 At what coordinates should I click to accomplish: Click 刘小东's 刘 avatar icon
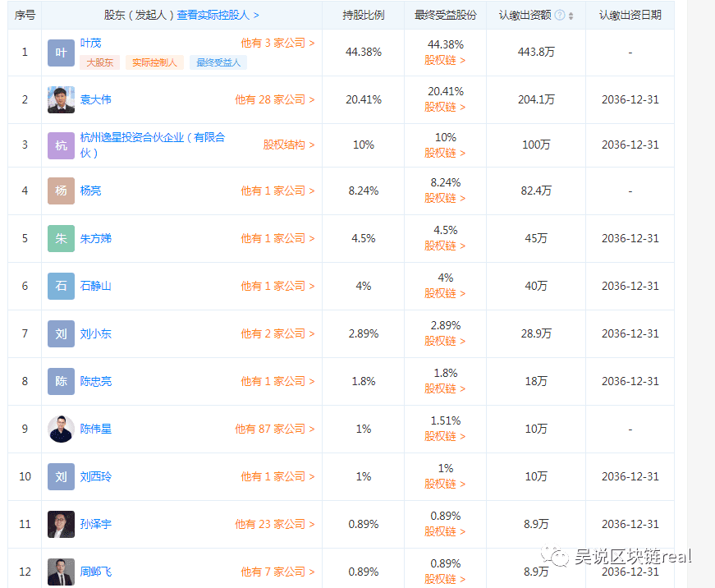[x=61, y=334]
